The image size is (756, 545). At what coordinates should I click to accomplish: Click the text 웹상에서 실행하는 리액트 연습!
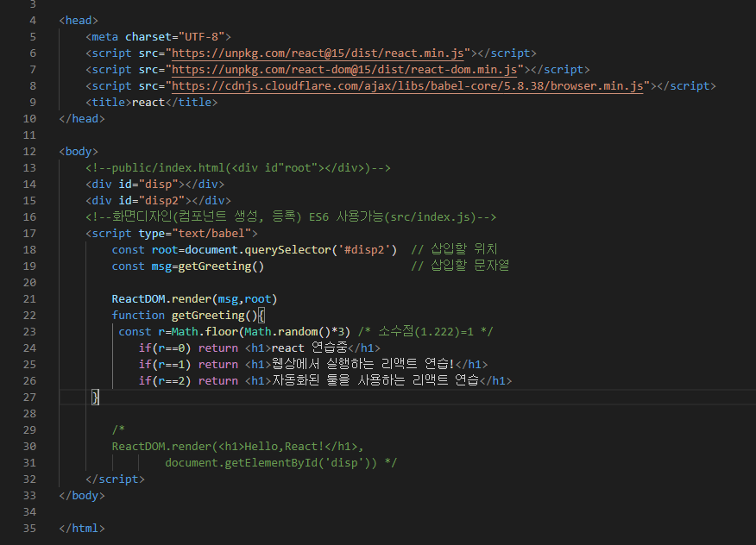363,364
